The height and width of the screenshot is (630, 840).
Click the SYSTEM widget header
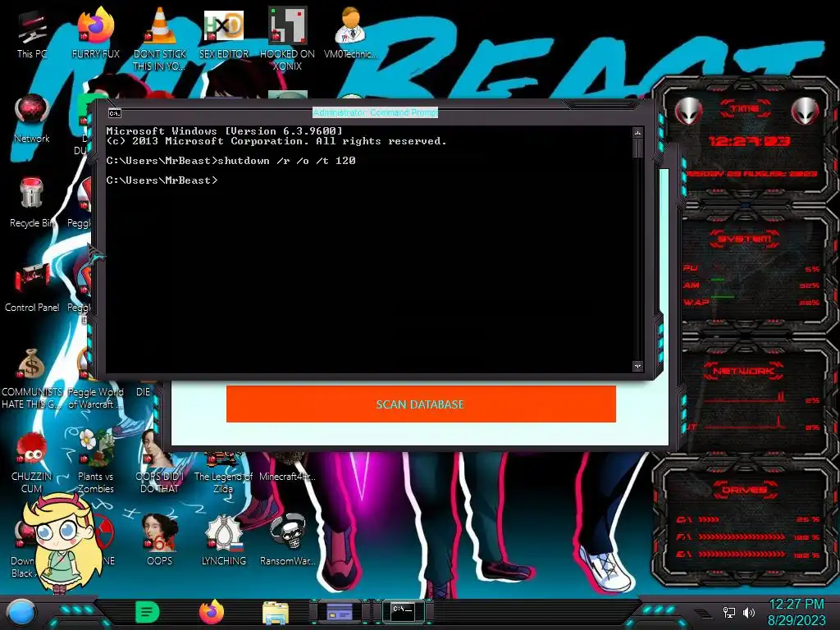(745, 239)
